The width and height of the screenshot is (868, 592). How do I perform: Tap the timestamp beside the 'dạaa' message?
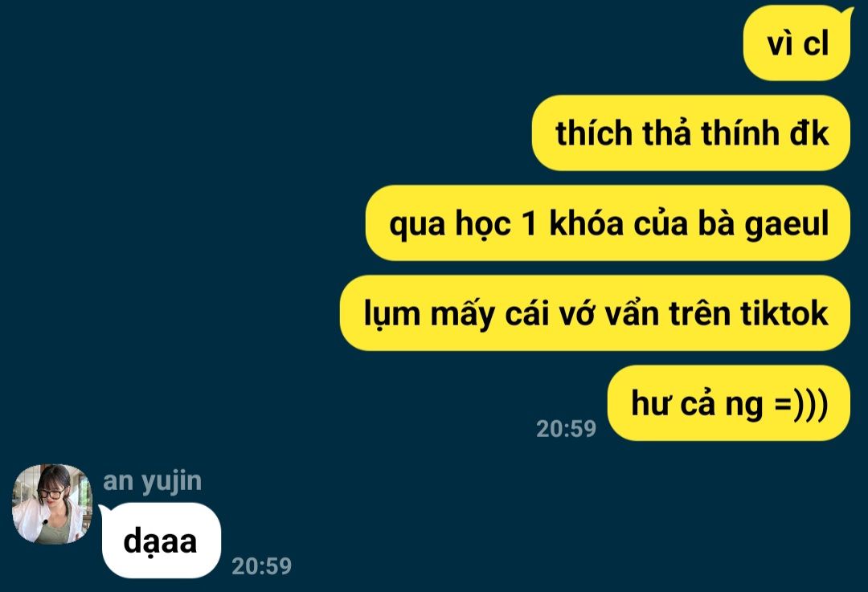coord(261,565)
